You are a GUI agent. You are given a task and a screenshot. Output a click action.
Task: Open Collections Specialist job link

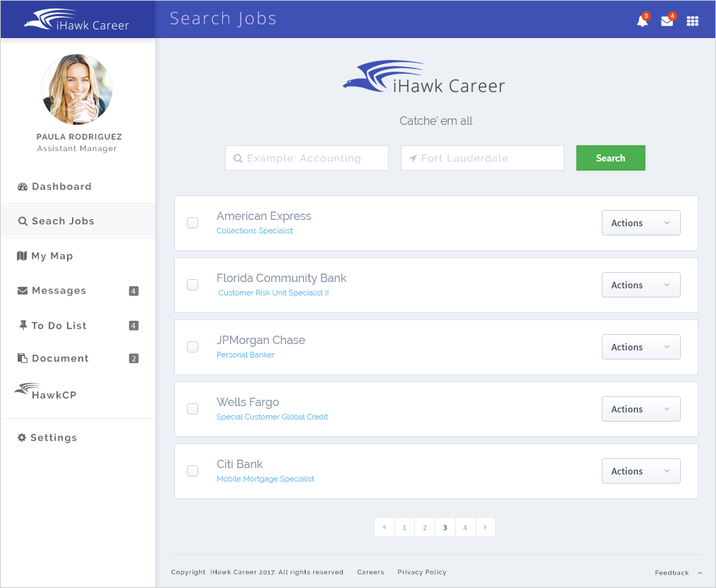click(255, 231)
